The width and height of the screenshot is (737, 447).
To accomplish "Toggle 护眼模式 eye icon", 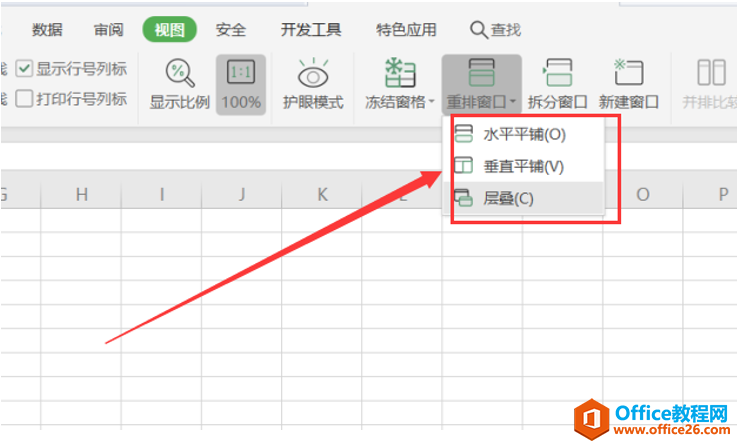I will click(x=313, y=73).
